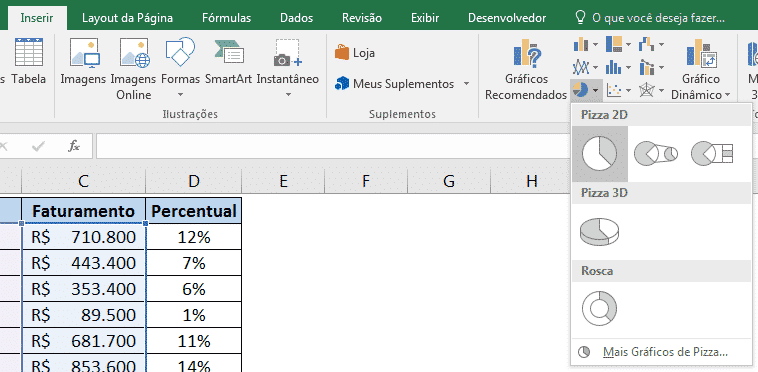Viewport: 758px width, 372px height.
Task: Select the cell with R$ 443.400
Action: click(x=83, y=263)
